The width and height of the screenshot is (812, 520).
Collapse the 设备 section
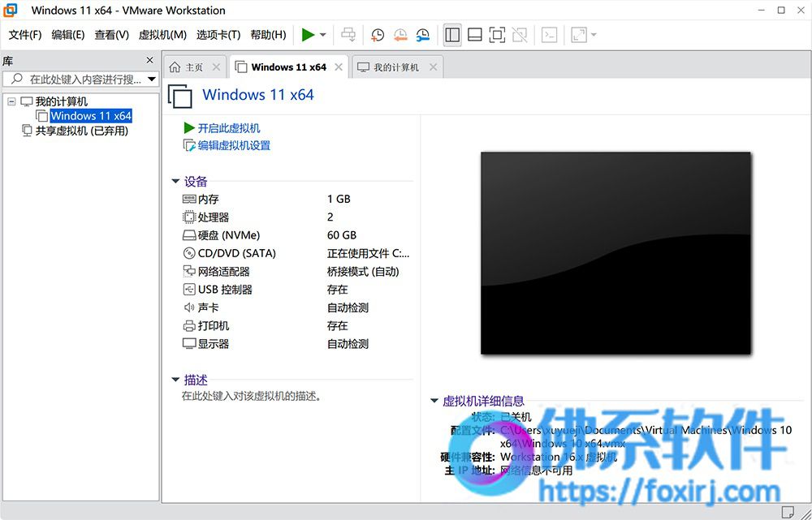point(175,181)
